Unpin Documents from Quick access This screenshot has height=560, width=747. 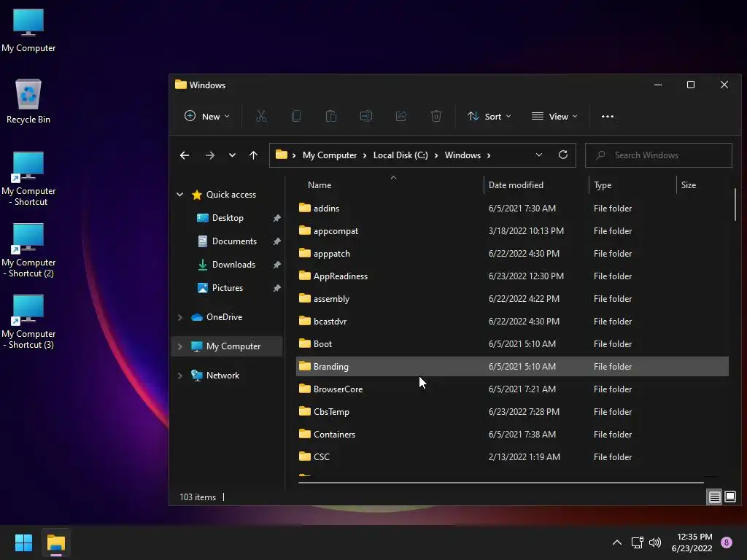point(276,241)
